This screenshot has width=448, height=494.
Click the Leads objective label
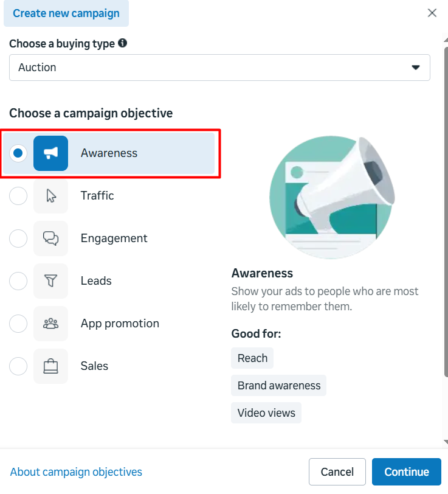tap(96, 280)
